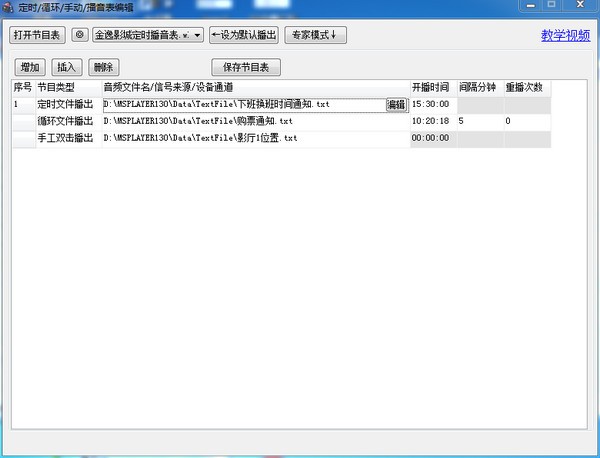Select the 节目类型 column header
The height and width of the screenshot is (458, 600).
pos(68,88)
